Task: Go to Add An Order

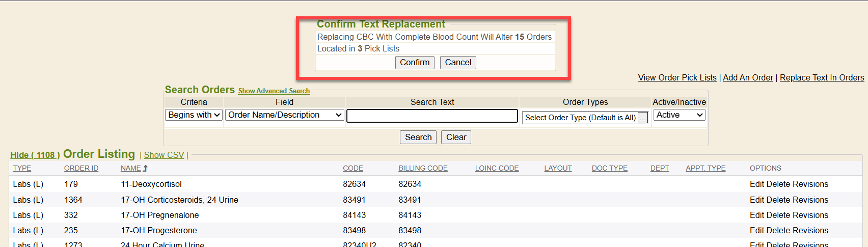Action: (748, 77)
